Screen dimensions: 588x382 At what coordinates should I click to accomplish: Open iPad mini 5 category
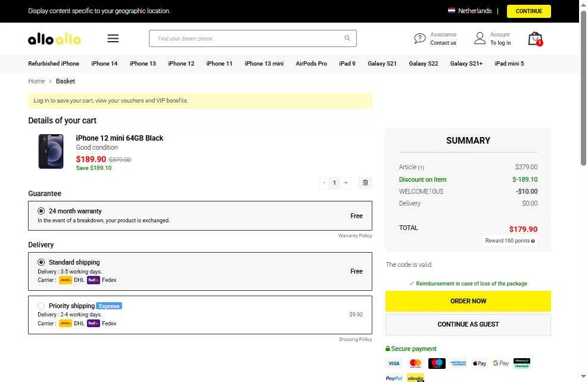(509, 63)
